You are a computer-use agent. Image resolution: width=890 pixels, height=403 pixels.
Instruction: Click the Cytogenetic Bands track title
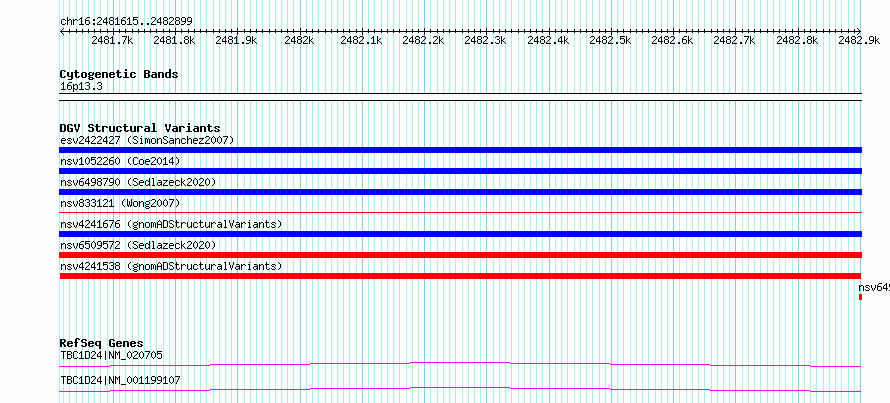pyautogui.click(x=119, y=74)
